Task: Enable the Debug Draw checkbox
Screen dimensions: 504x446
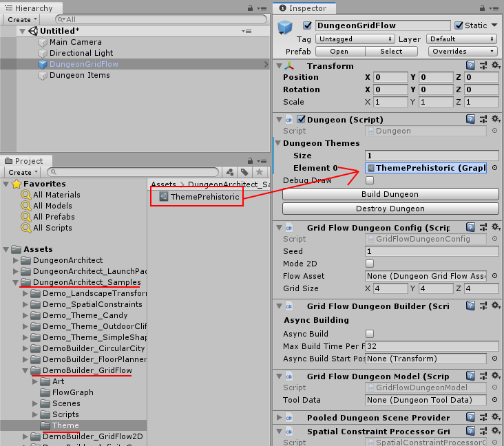Action: [x=370, y=180]
